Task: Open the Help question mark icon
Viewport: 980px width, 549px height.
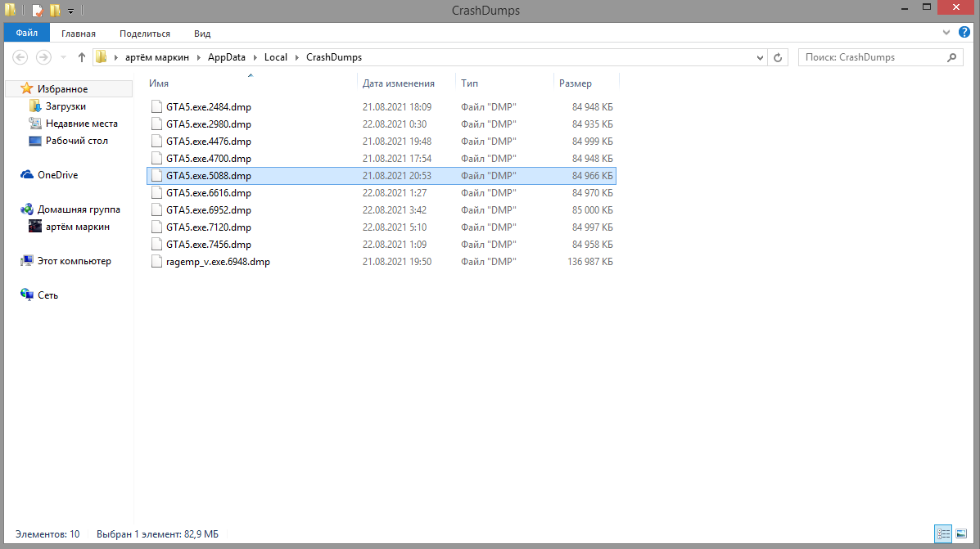Action: click(963, 33)
